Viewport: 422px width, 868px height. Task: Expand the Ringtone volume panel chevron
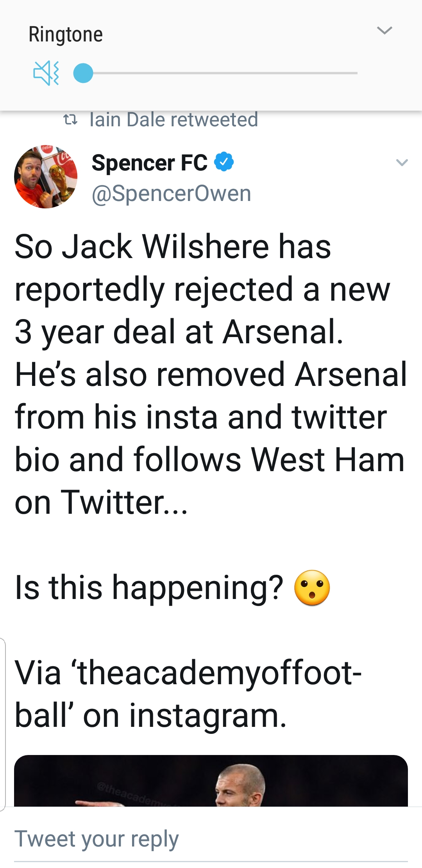click(x=384, y=30)
